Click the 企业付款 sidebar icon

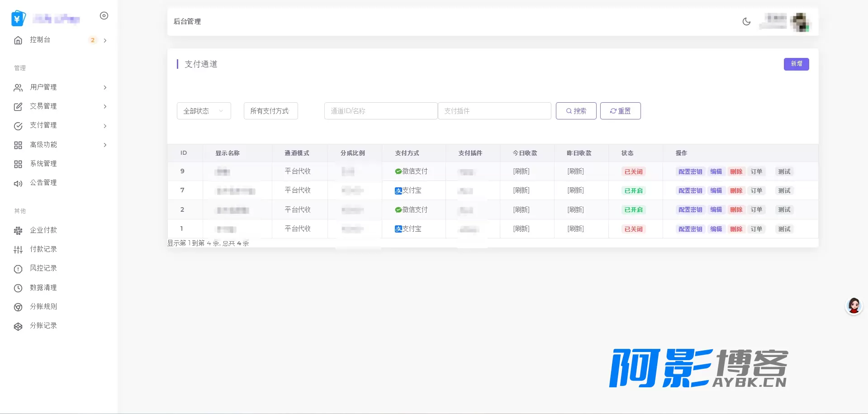point(18,231)
